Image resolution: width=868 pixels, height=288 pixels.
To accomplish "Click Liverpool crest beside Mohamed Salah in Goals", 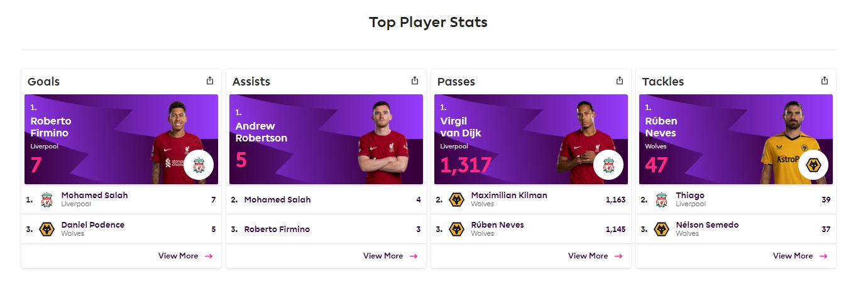I will [x=47, y=200].
